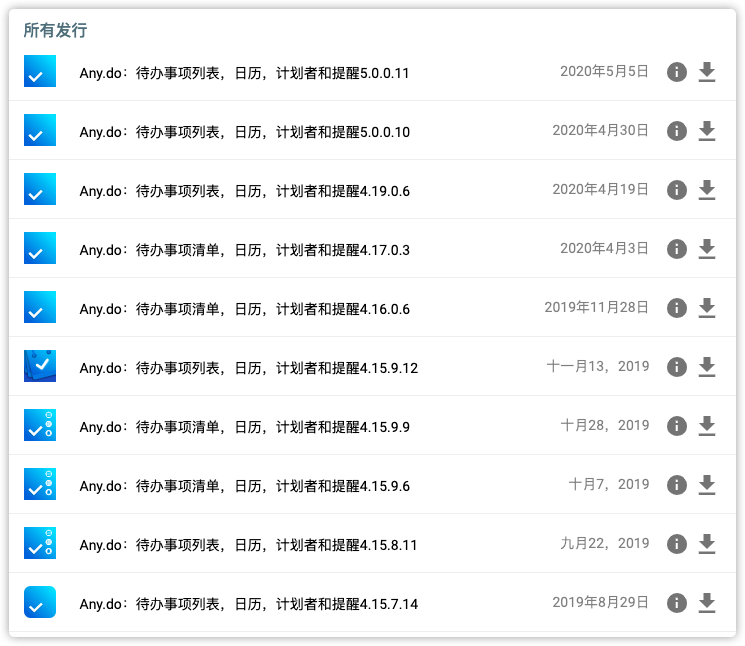Open the Any.do 4.16.0.6 release link
The image size is (745, 646).
tap(244, 309)
